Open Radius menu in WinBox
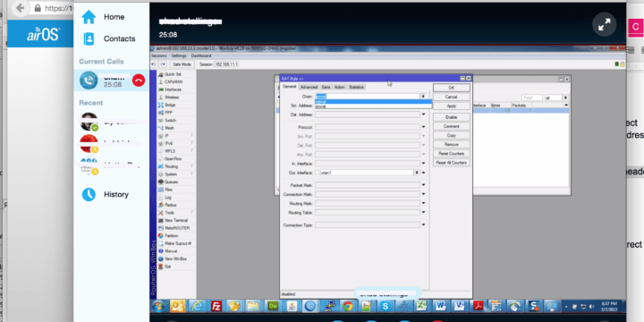644x322 pixels. click(171, 205)
